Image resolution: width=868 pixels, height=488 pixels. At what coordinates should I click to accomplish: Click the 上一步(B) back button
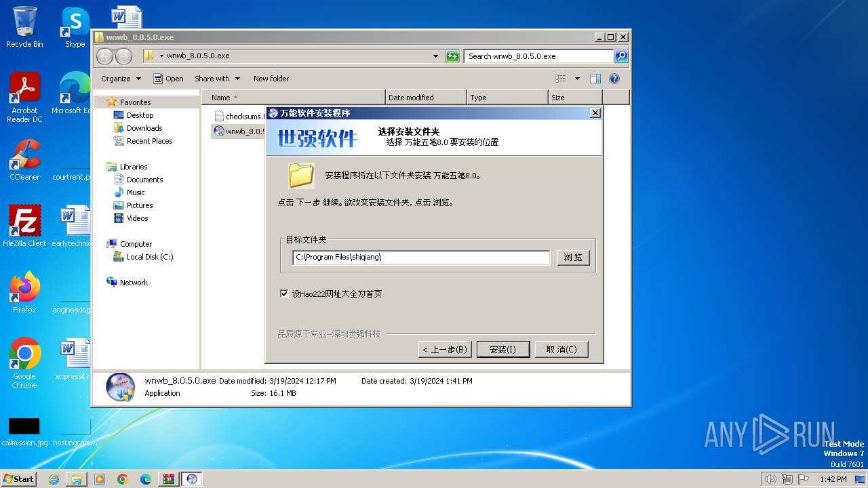[444, 349]
